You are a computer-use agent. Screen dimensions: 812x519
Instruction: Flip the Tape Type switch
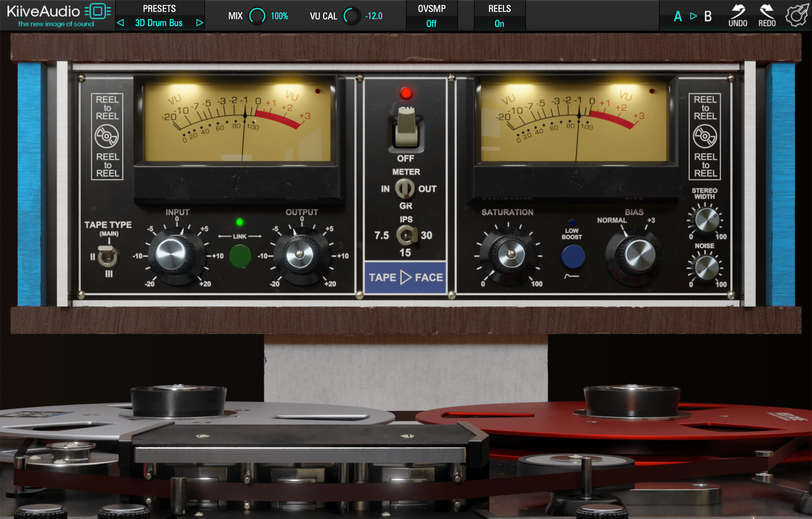(108, 256)
